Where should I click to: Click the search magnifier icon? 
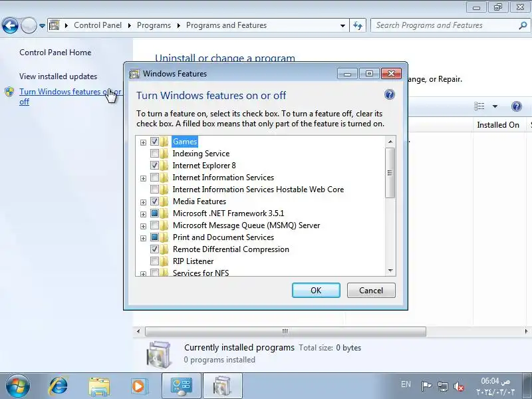pos(523,25)
